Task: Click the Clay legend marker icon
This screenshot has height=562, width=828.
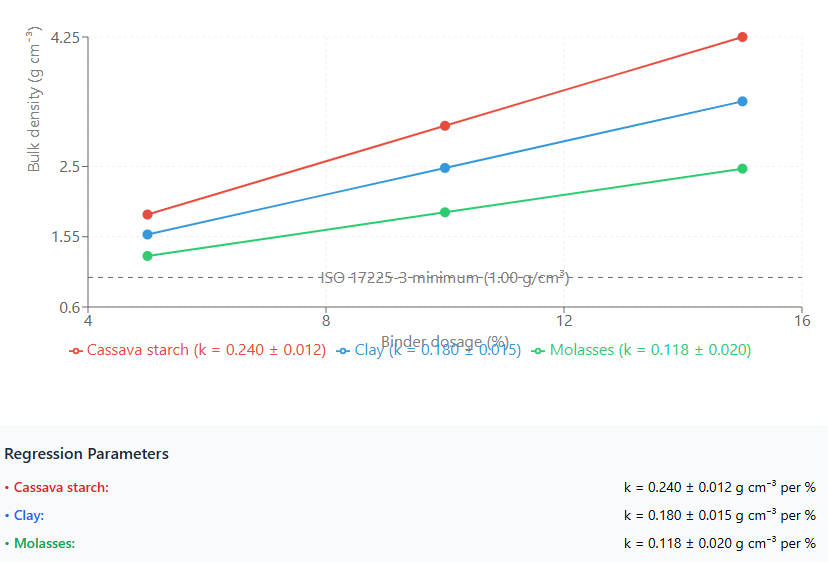Action: (343, 351)
